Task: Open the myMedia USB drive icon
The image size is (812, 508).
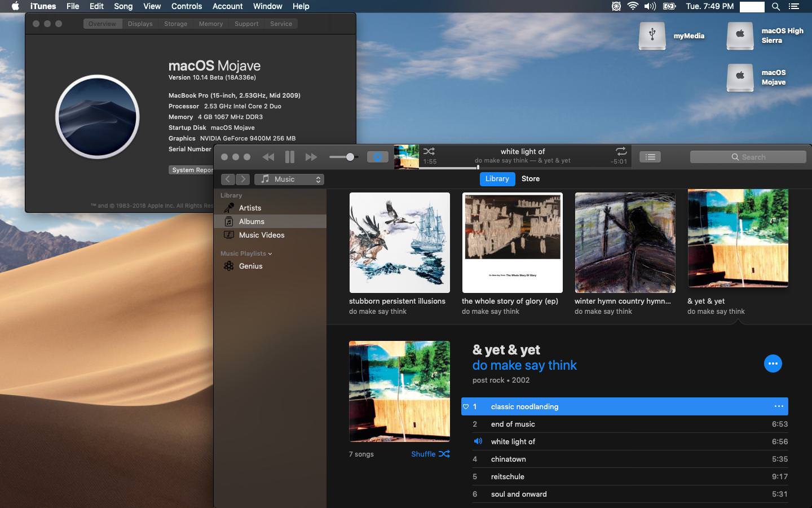Action: (x=652, y=36)
